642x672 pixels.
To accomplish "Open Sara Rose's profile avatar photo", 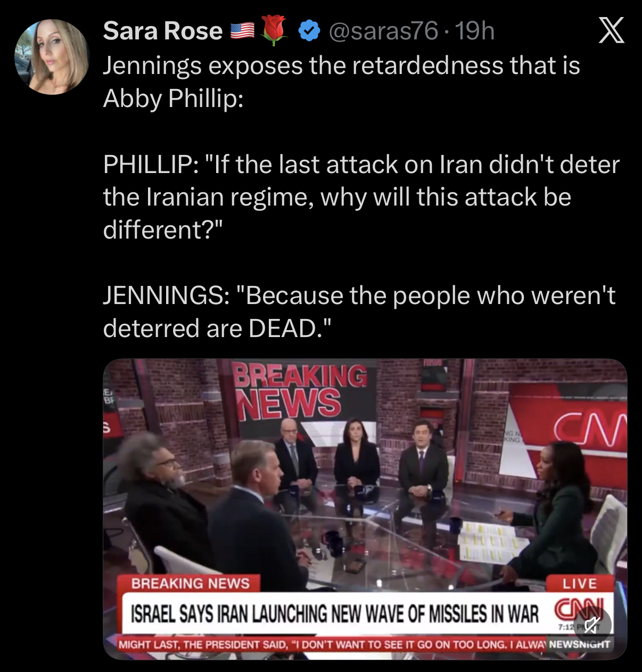I will (x=52, y=57).
